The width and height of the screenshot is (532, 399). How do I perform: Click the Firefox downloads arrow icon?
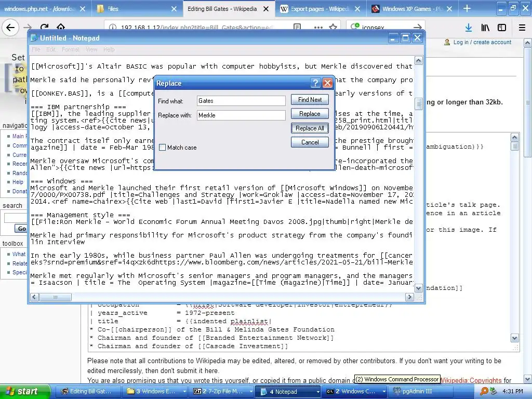469,28
